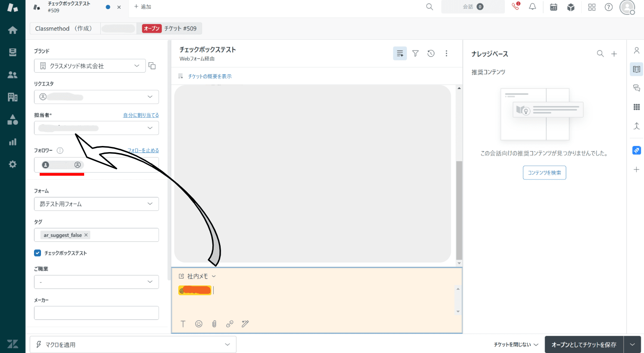Select the knowledge book icon in right rail
This screenshot has width=644, height=353.
pos(636,69)
